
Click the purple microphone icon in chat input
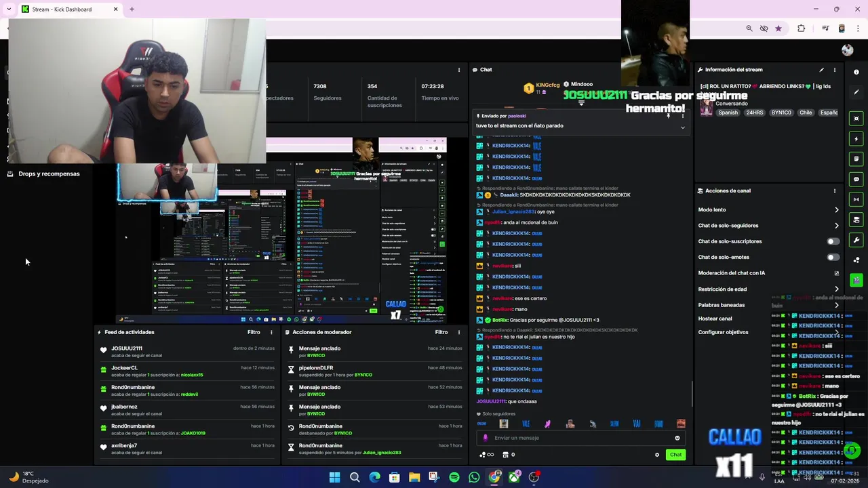point(485,438)
